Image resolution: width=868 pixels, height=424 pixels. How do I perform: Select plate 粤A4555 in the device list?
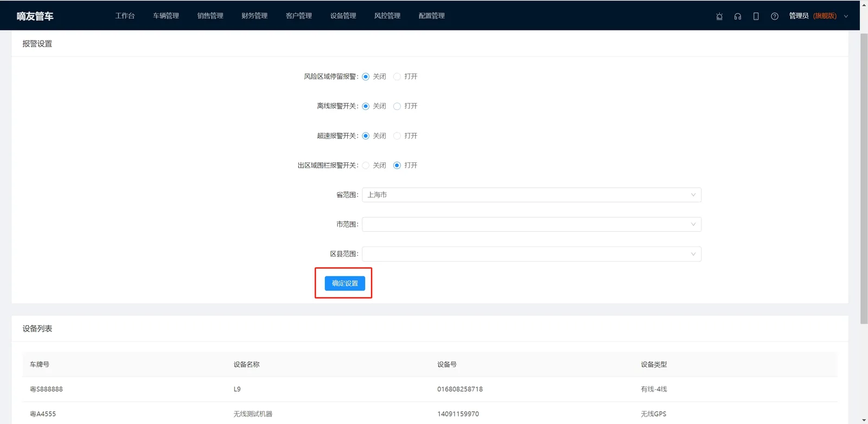click(43, 414)
